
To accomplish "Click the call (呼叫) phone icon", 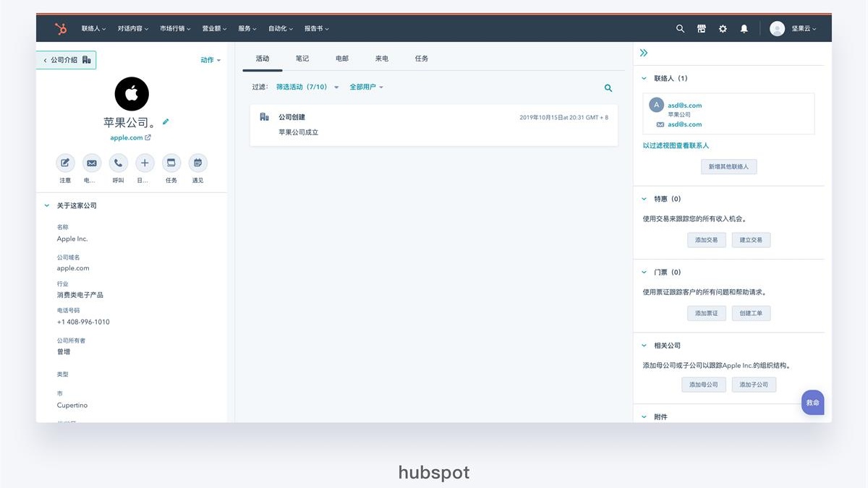I will [118, 163].
